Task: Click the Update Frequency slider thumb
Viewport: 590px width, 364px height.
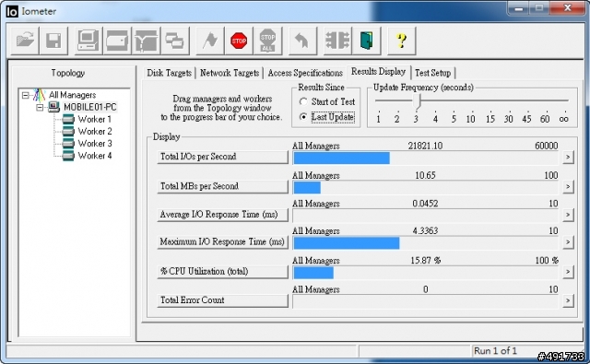Action: pos(417,101)
